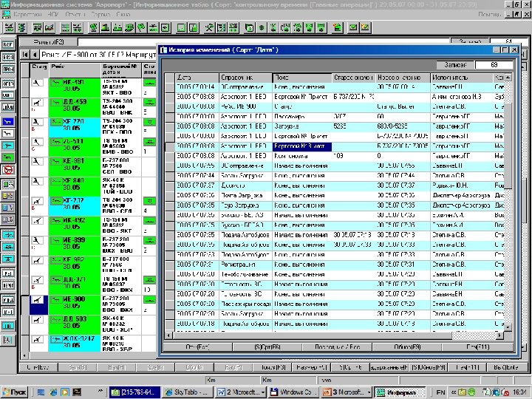
Task: Select Радыкин Ю.Н. executor cell
Action: [462, 185]
